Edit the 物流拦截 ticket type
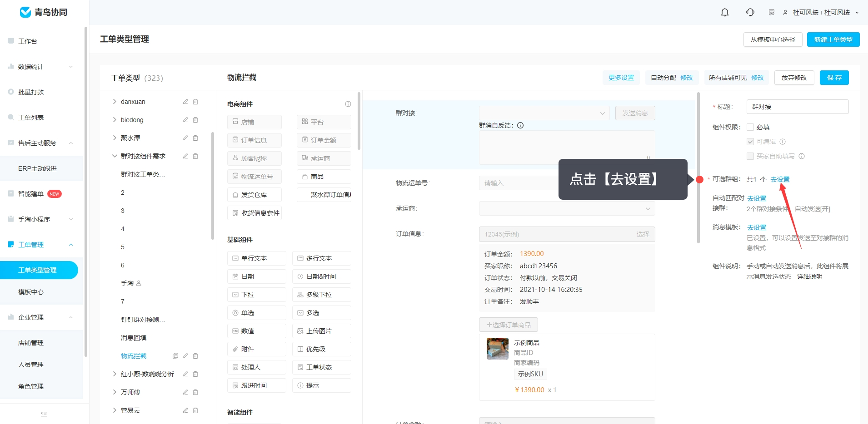868x424 pixels. [x=185, y=356]
